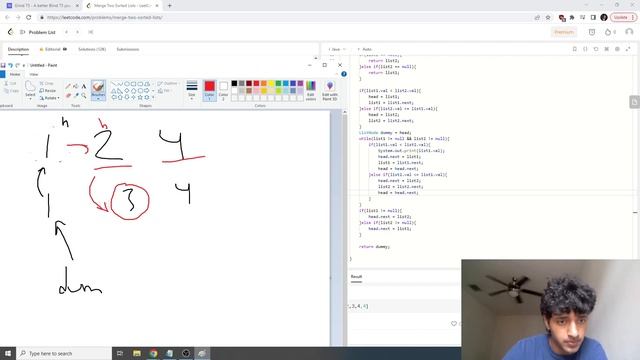Expand the Shapes gallery more arrow
Viewport: 640px width, 360px height.
click(153, 98)
